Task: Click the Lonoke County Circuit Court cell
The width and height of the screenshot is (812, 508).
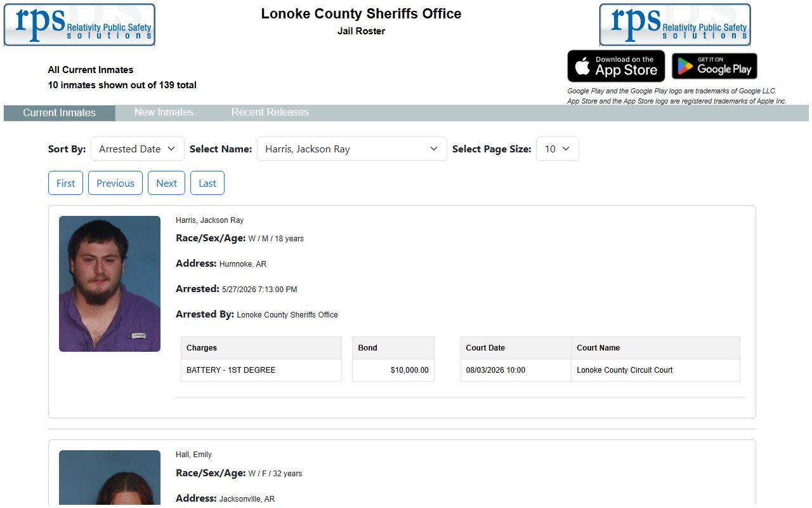Action: [x=655, y=370]
